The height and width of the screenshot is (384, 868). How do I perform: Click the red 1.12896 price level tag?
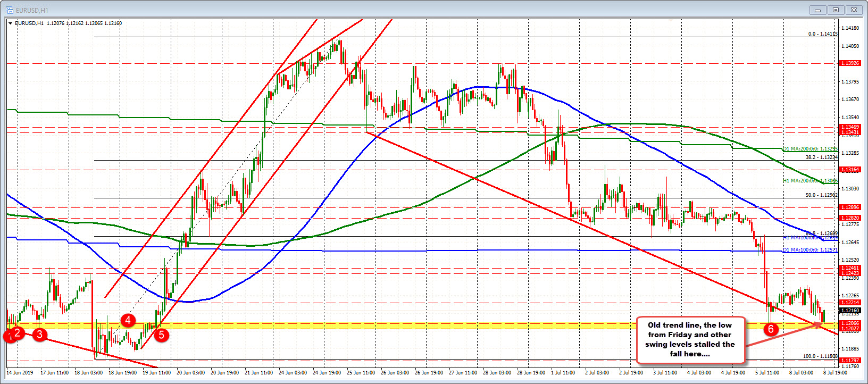(850, 207)
